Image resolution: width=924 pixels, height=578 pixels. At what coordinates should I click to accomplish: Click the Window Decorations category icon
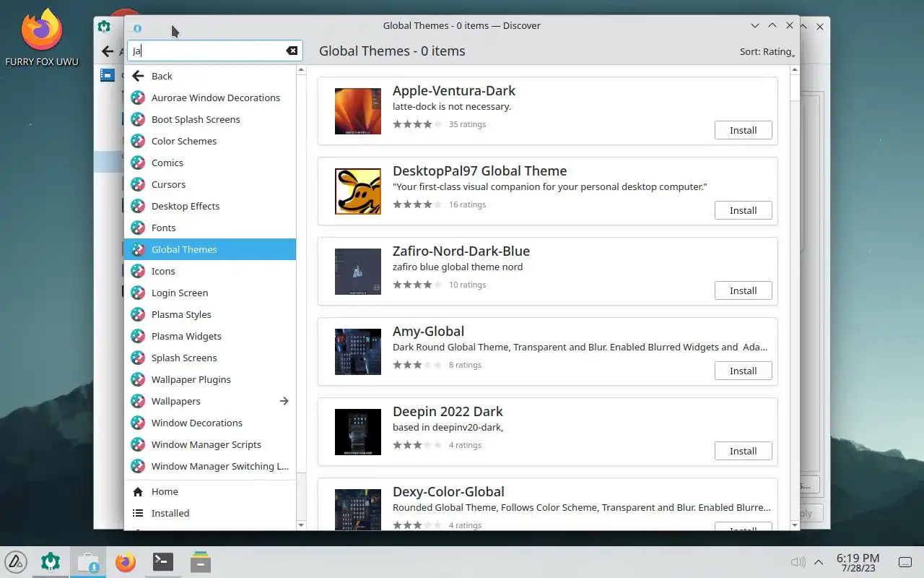tap(138, 423)
